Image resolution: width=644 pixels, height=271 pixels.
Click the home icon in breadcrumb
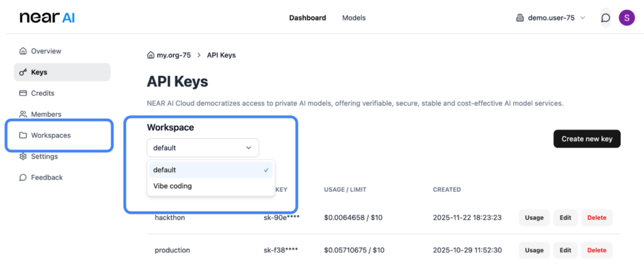pyautogui.click(x=150, y=55)
